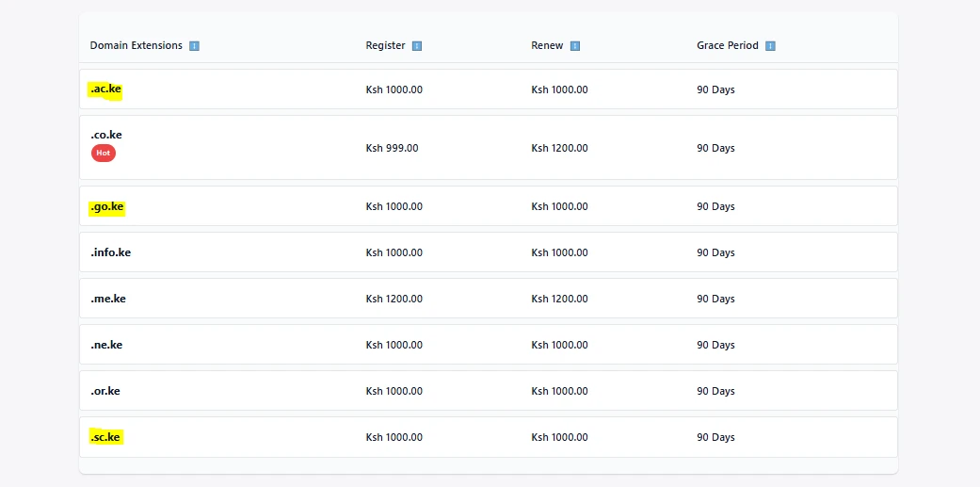Image resolution: width=980 pixels, height=487 pixels.
Task: Click the Register column header
Action: 386,45
